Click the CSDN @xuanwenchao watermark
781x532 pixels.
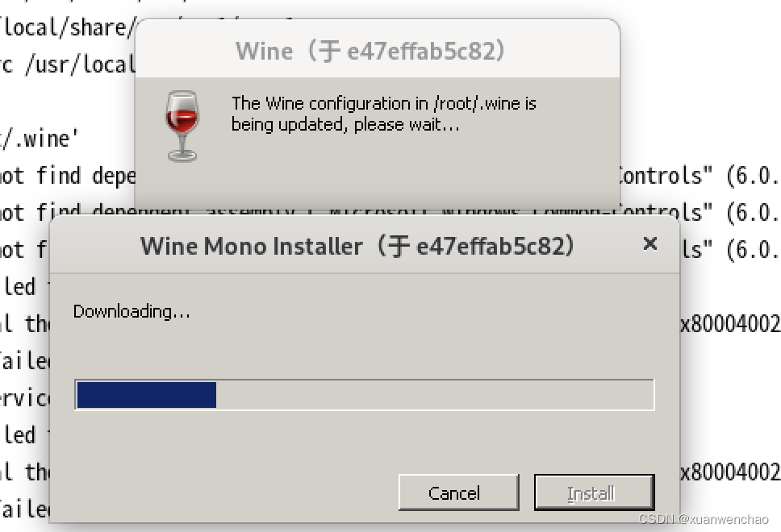pyautogui.click(x=704, y=519)
